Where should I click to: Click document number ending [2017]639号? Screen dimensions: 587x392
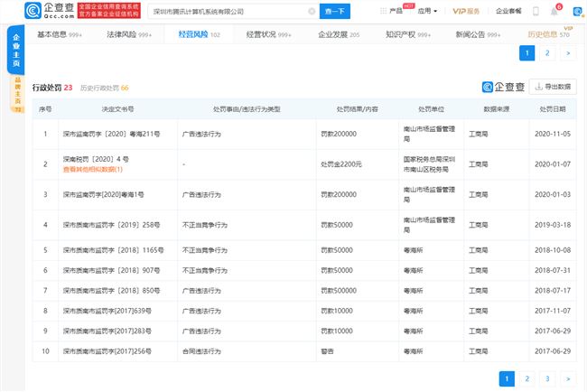[107, 311]
